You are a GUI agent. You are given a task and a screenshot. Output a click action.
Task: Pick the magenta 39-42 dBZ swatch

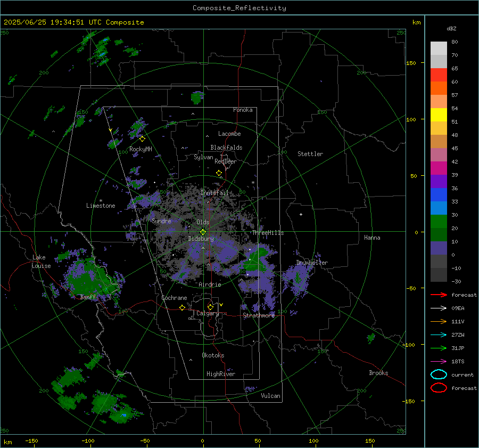[439, 168]
